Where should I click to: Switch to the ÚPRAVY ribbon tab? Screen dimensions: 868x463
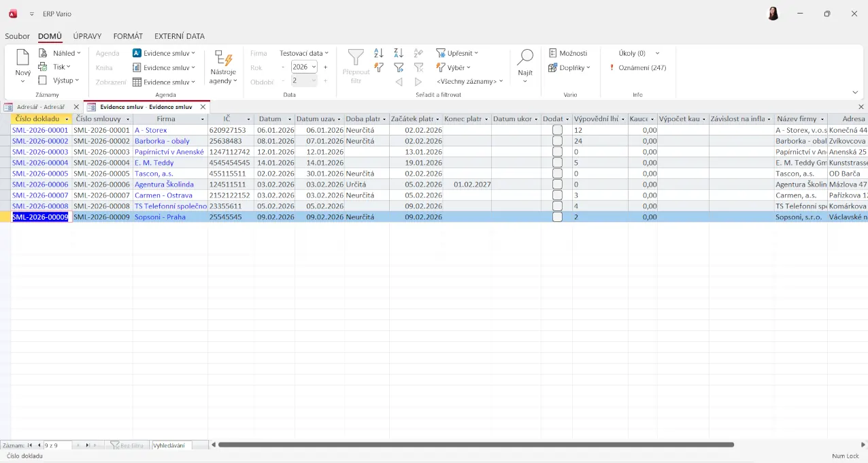87,36
